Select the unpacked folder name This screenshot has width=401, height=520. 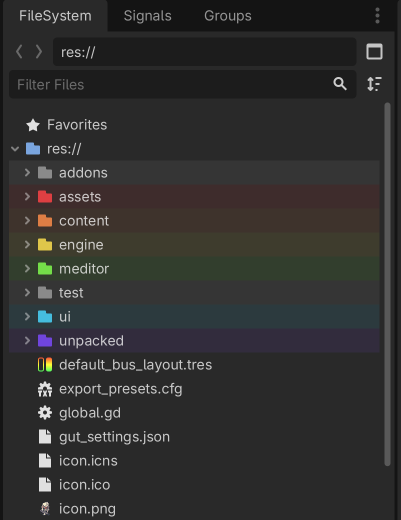[91, 341]
